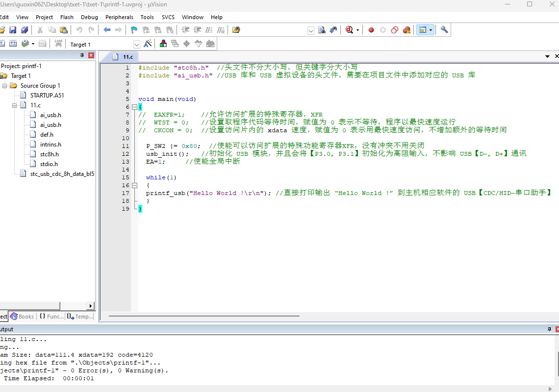Open the editor tab list dropdown arrow
This screenshot has height=392, width=559.
coord(547,56)
